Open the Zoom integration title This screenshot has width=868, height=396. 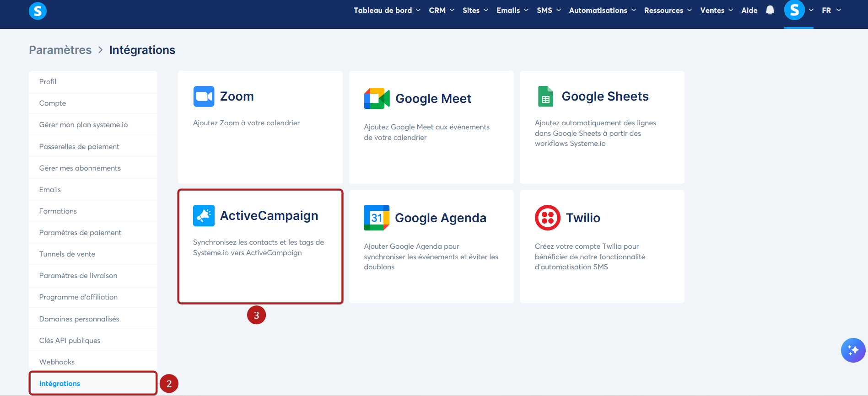(x=237, y=96)
